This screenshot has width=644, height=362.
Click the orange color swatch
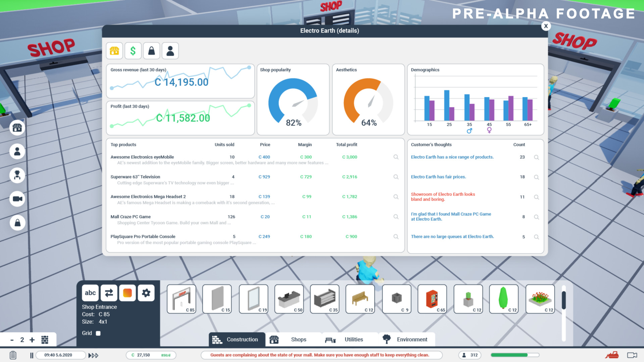coord(128,293)
